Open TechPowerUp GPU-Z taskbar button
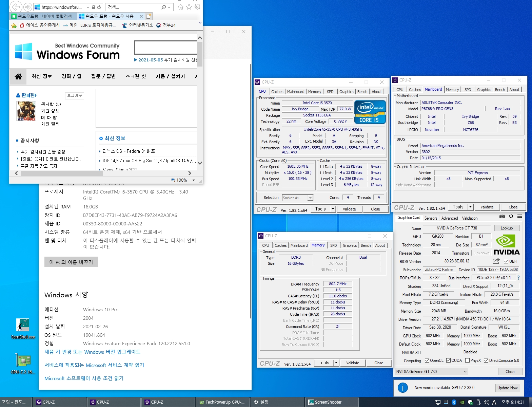Screen dimensions: 532x407 pyautogui.click(x=222, y=402)
